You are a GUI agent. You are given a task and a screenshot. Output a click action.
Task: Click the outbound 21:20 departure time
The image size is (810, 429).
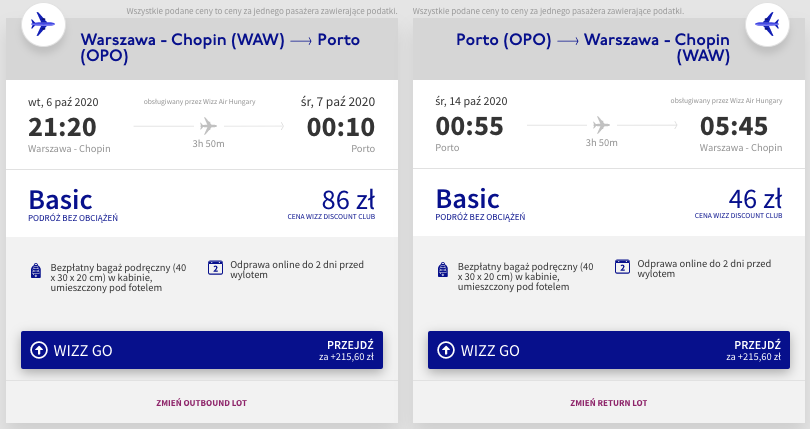[62, 127]
